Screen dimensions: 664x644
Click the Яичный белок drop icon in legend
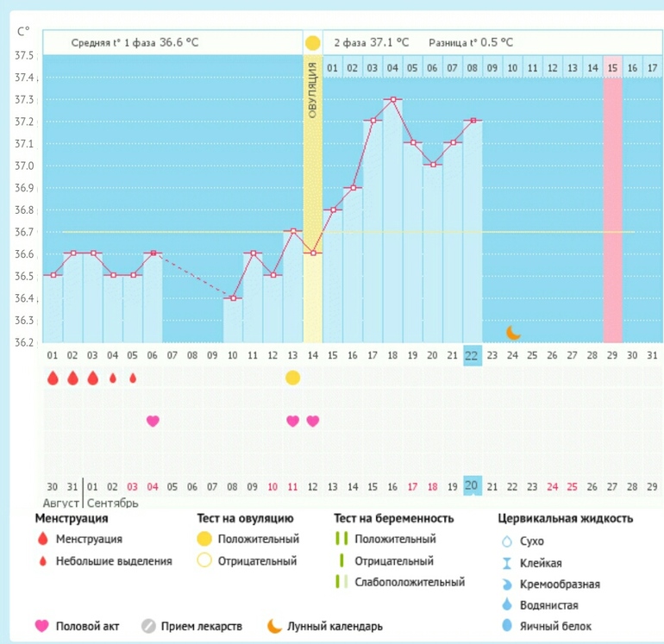point(507,626)
